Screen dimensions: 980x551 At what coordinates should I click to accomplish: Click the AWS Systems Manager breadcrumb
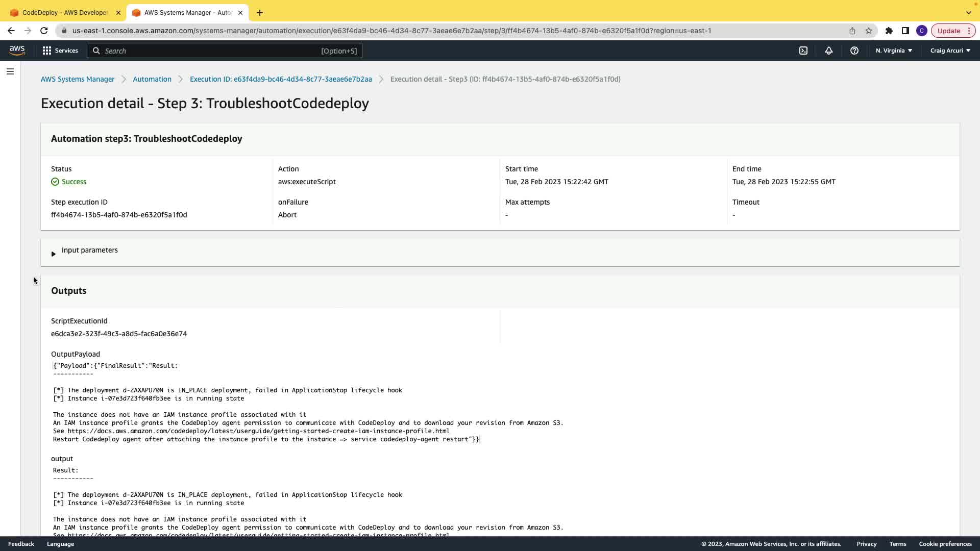(x=78, y=79)
